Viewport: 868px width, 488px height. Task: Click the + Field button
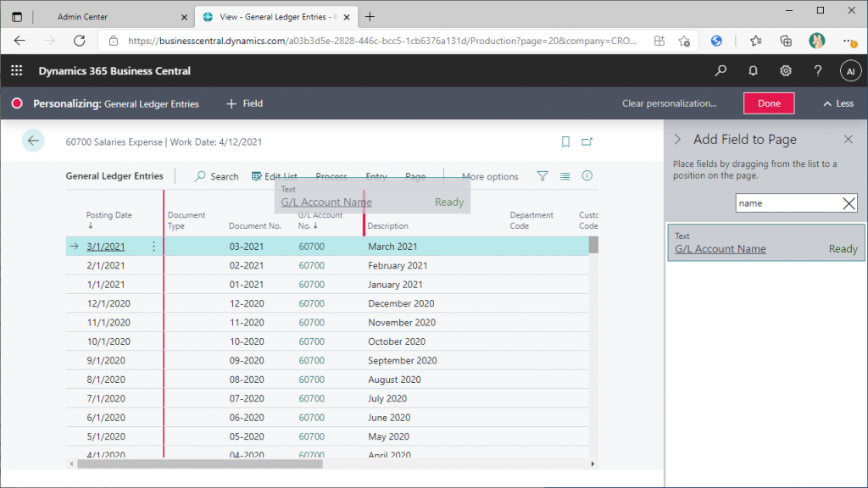[x=245, y=103]
